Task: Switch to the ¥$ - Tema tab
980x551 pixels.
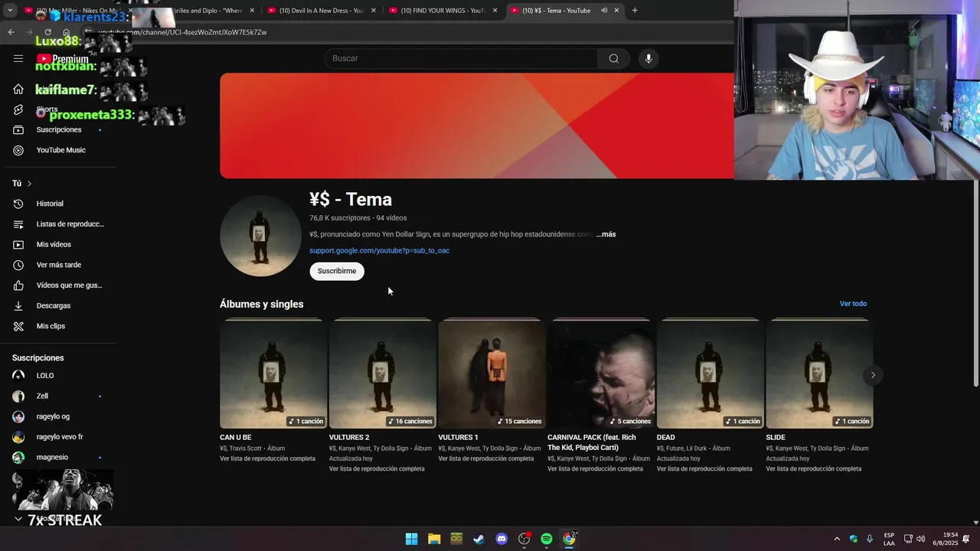Action: pyautogui.click(x=556, y=11)
